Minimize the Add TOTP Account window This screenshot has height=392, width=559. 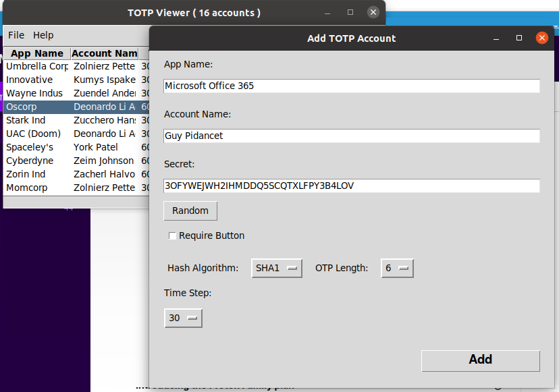click(x=498, y=38)
